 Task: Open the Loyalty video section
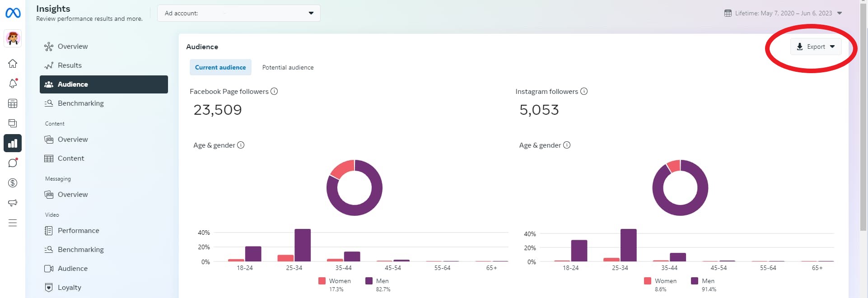69,288
